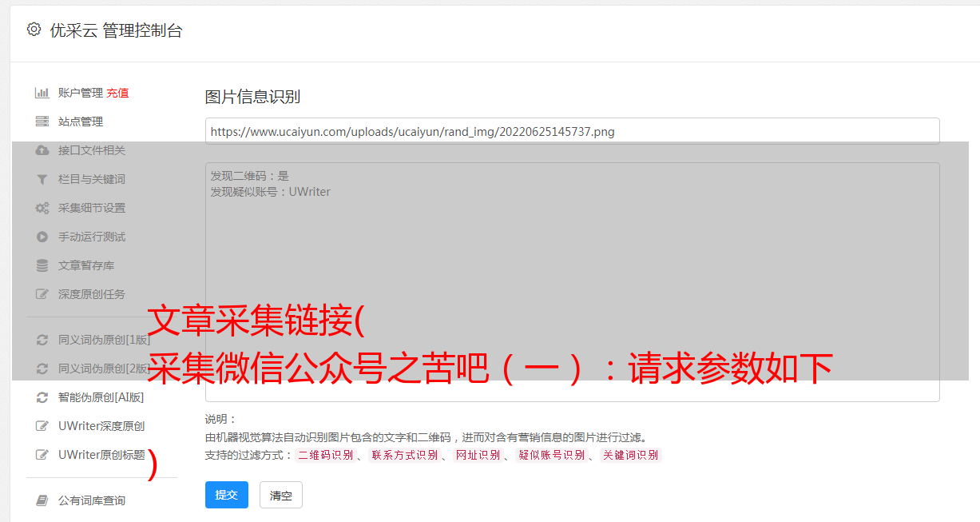The image size is (980, 522).
Task: Click the 二维码识别 filter tag
Action: pyautogui.click(x=326, y=455)
